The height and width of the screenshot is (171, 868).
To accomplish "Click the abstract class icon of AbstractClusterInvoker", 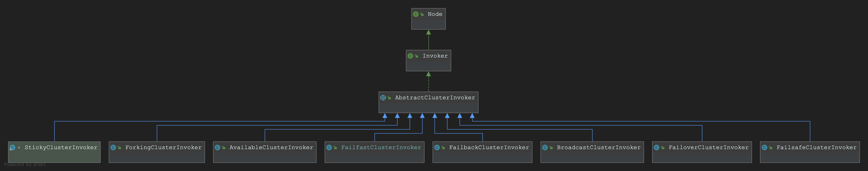I will tap(383, 98).
